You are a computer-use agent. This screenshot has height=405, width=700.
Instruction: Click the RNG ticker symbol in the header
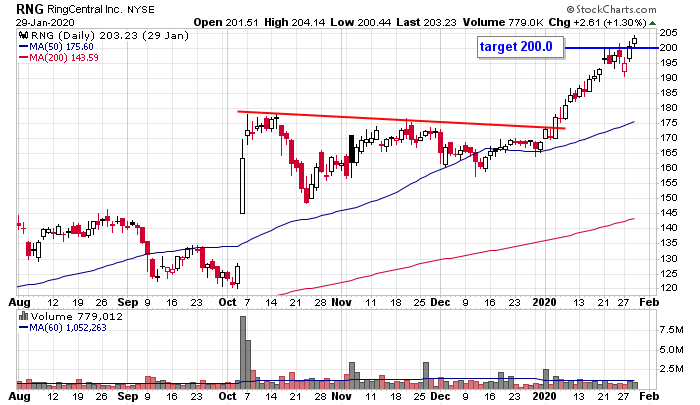[30, 9]
